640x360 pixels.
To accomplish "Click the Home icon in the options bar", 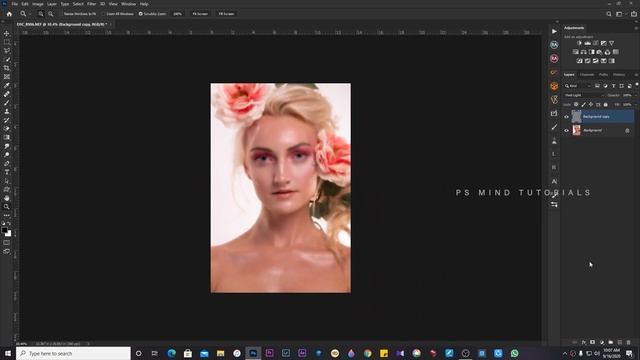I will tap(9, 14).
